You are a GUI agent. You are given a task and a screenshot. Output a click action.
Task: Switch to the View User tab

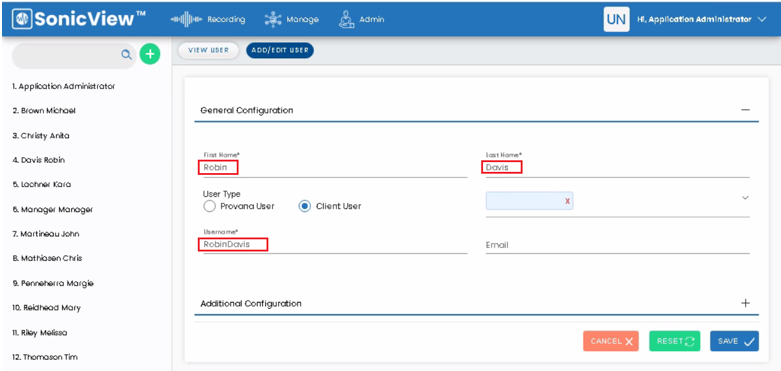pos(209,50)
